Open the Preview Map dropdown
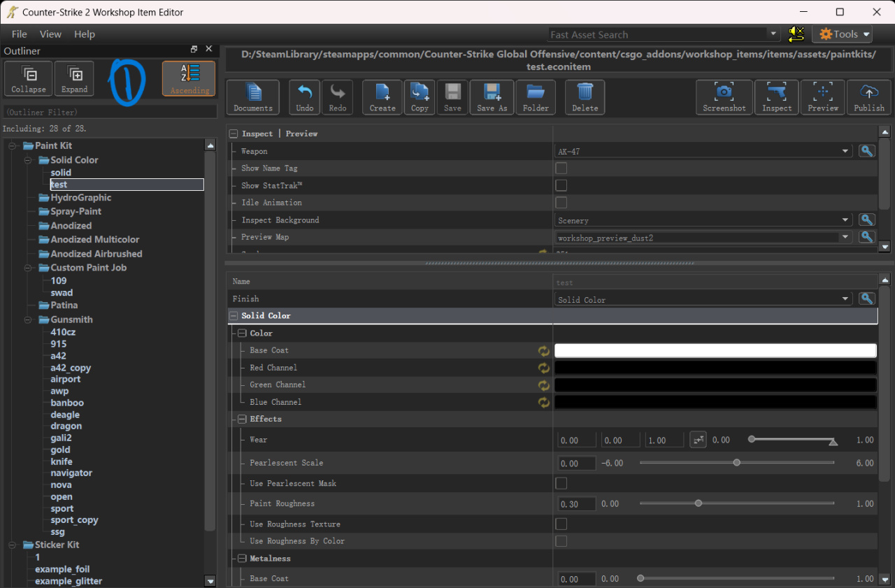This screenshot has width=895, height=588. [703, 237]
